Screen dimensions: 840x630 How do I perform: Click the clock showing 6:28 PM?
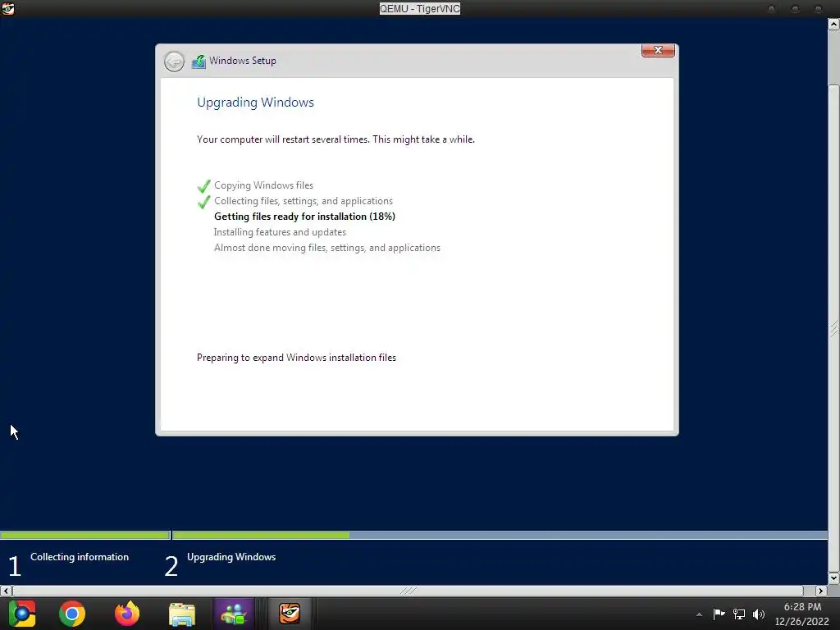point(802,607)
